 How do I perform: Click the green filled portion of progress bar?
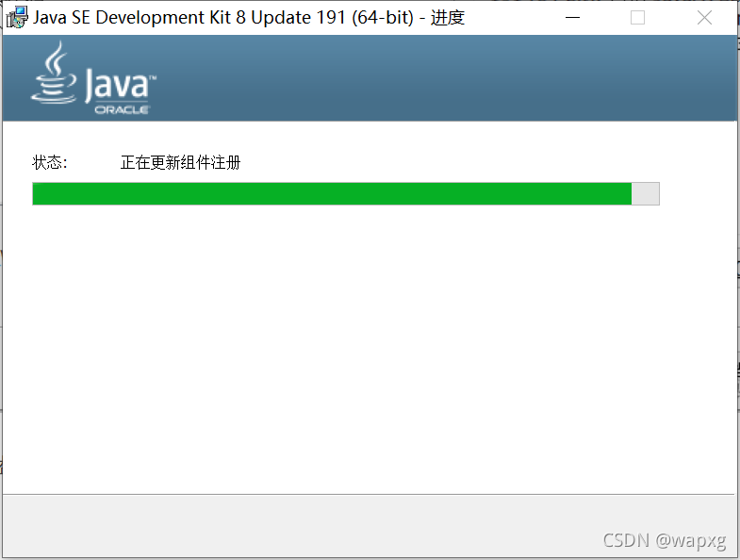coord(332,193)
